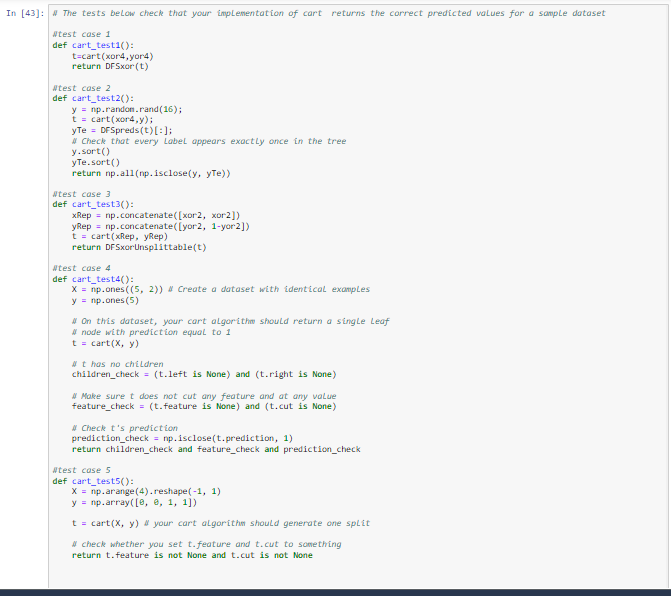Click 'return DFSxorUnsplittable(t)' line
This screenshot has height=596, width=671.
(x=139, y=247)
